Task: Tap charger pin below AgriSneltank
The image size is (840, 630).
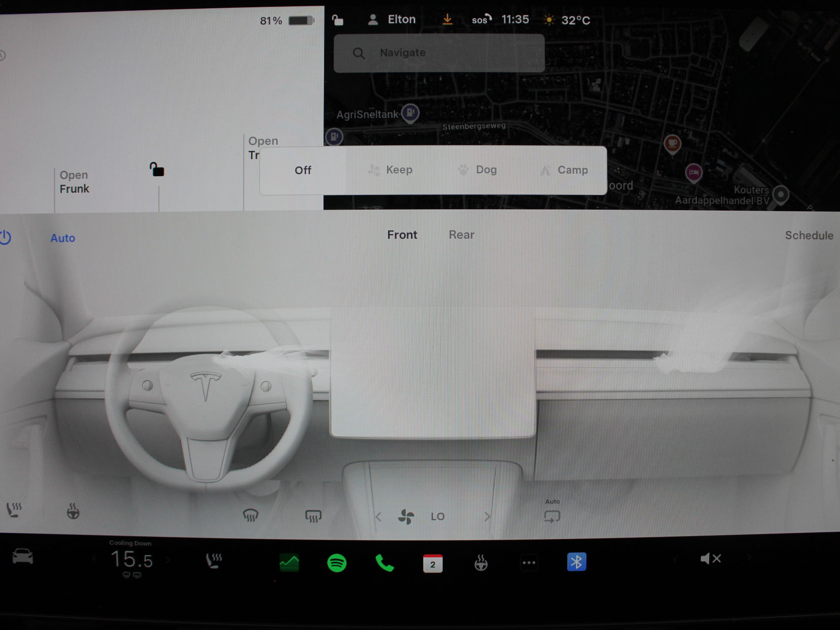Action: [x=334, y=136]
